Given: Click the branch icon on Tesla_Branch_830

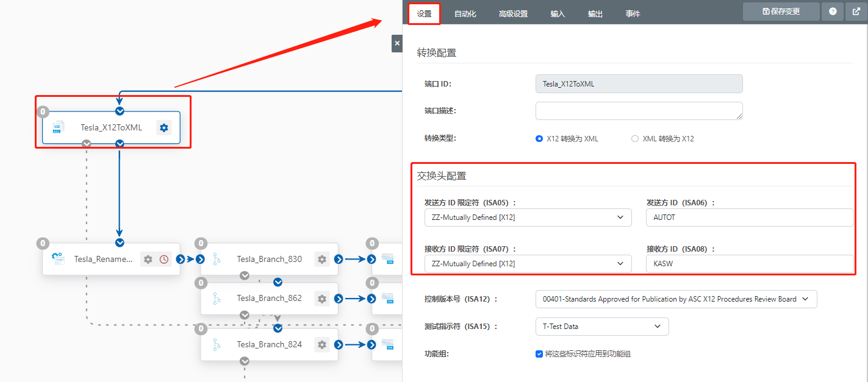Looking at the screenshot, I should pos(217,259).
